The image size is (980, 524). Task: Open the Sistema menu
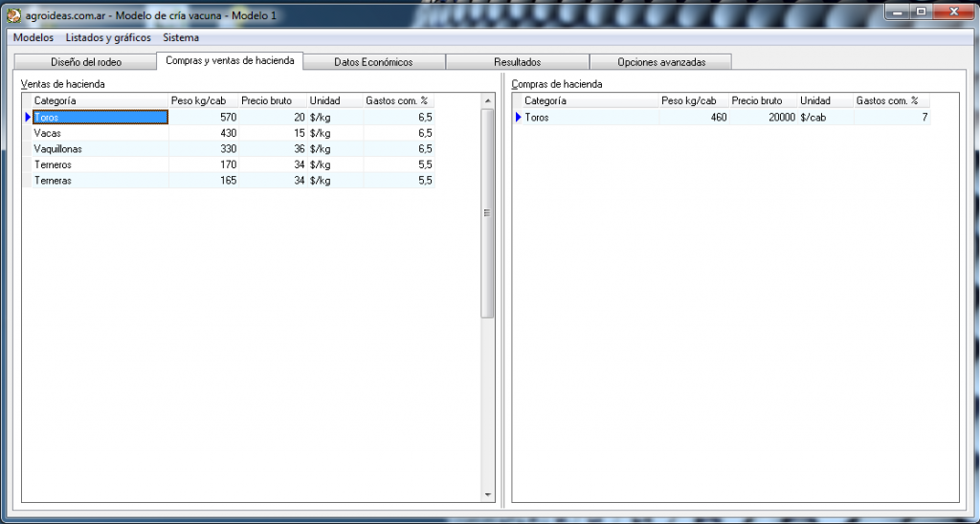pos(181,37)
